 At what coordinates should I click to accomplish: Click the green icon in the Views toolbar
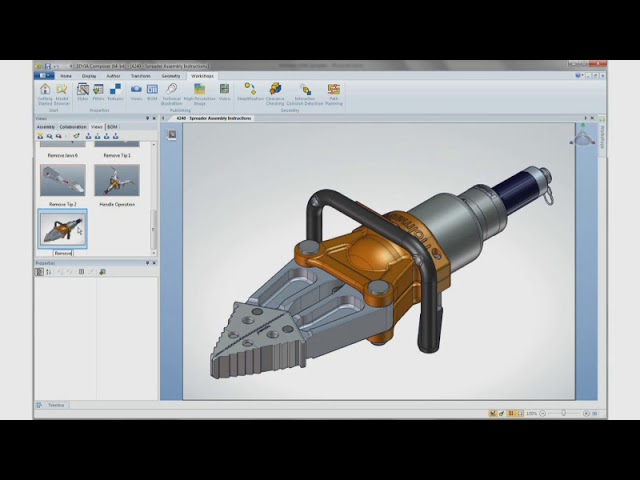pos(76,136)
